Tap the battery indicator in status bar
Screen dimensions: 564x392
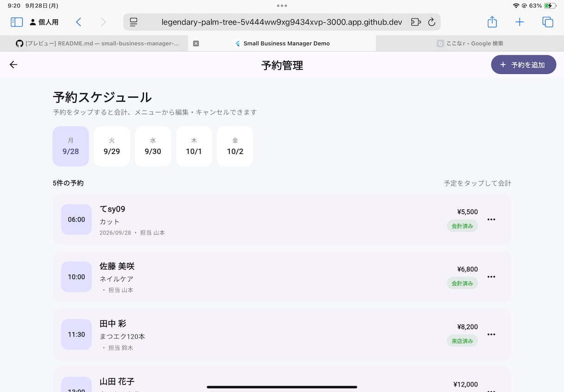click(550, 6)
